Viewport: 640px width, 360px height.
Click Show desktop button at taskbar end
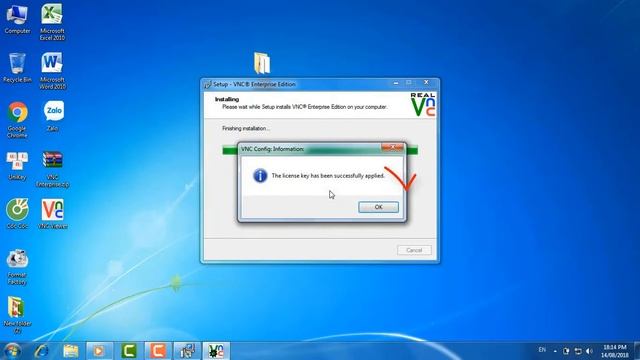[637, 351]
